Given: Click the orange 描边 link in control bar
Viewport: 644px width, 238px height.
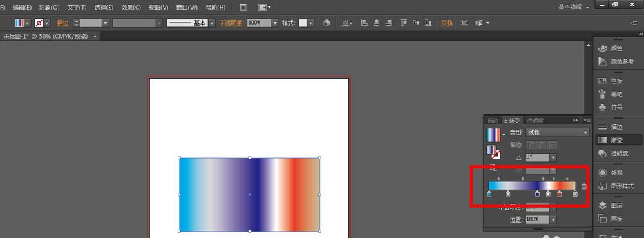Looking at the screenshot, I should click(x=63, y=23).
